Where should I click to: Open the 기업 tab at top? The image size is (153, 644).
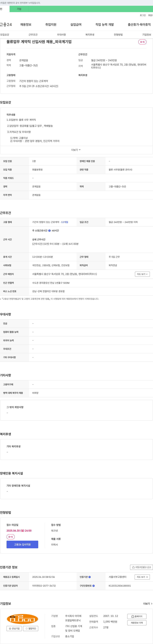point(19,9)
